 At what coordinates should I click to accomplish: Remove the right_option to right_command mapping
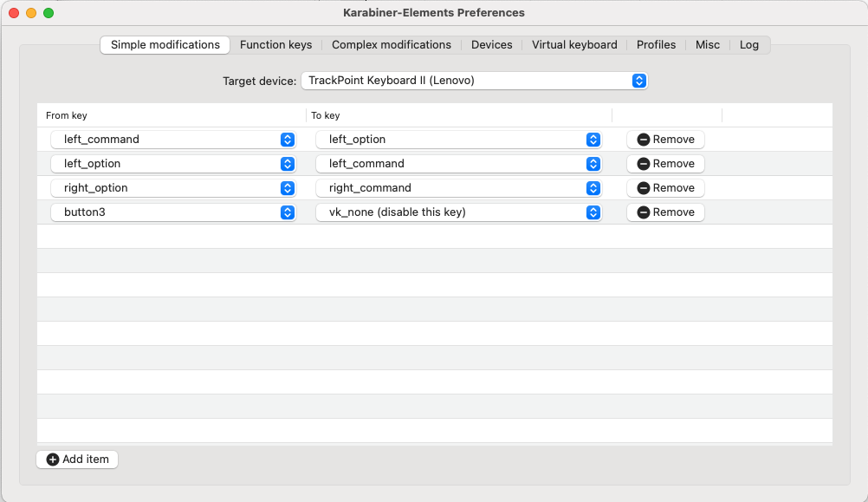coord(665,188)
